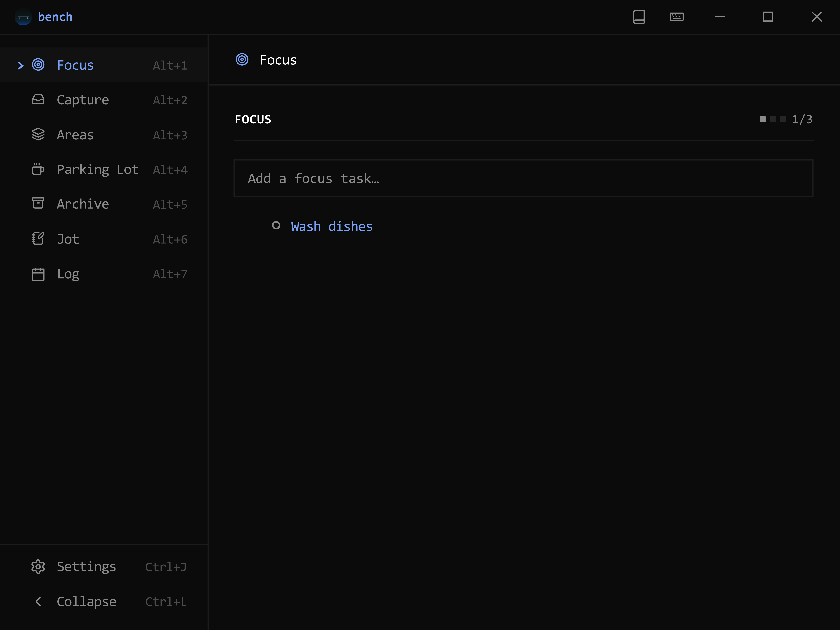Click the Alt+1 shortcut hint

coord(170,66)
